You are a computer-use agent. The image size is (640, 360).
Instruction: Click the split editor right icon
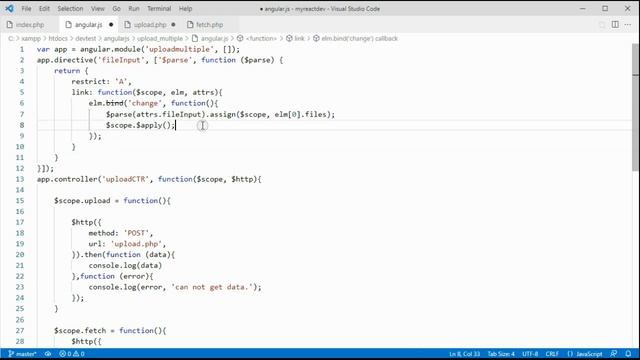coord(615,24)
